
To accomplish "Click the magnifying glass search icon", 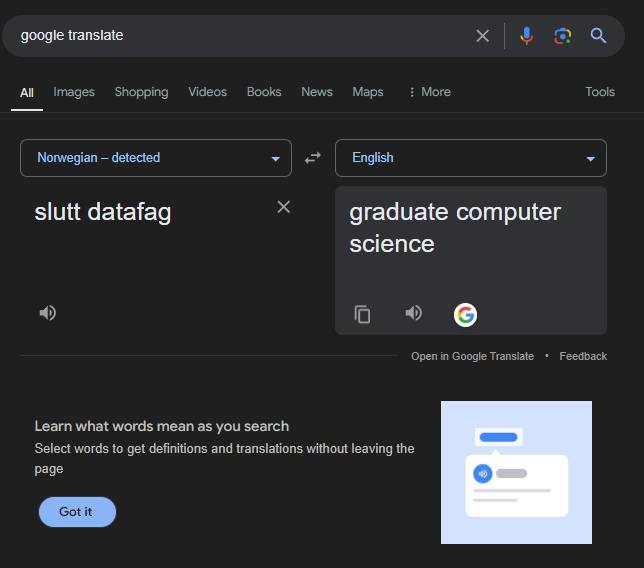I will coord(598,36).
